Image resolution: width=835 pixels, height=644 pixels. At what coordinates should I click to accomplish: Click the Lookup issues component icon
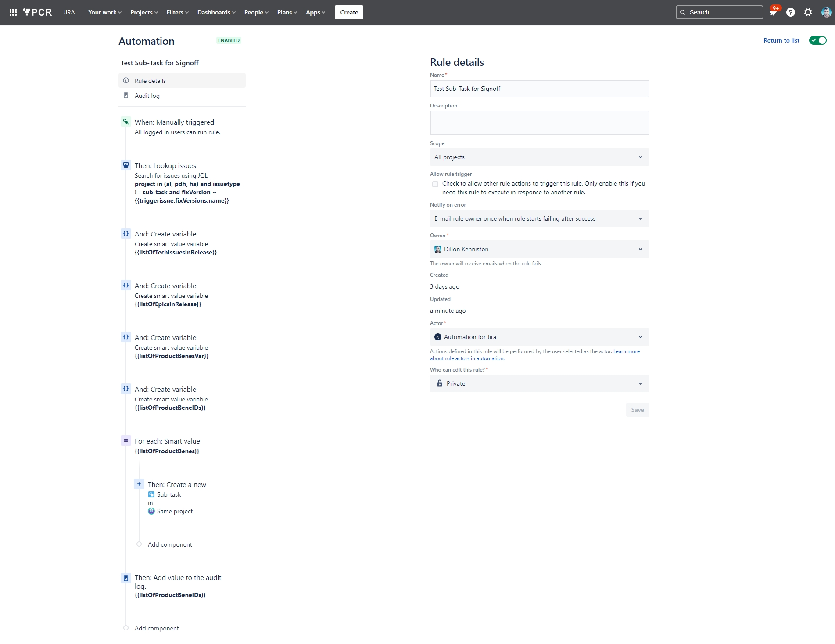[126, 165]
